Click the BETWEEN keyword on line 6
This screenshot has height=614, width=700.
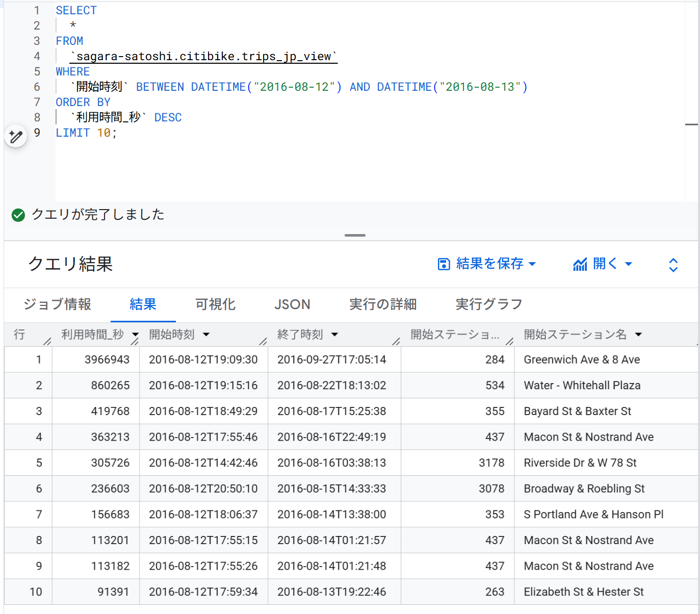(x=160, y=87)
